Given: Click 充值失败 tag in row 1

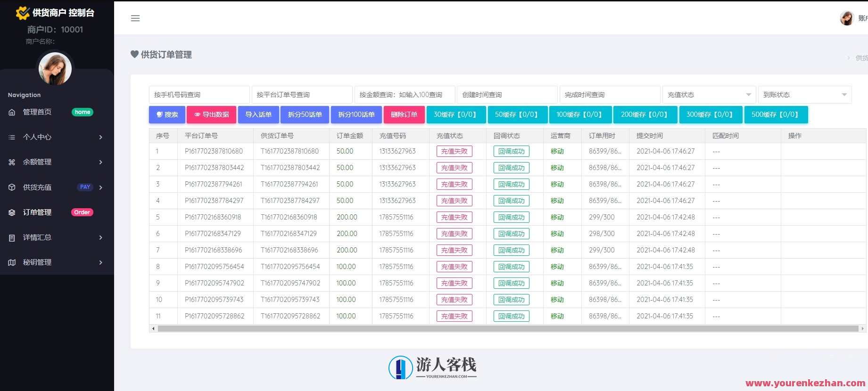Looking at the screenshot, I should tap(455, 151).
